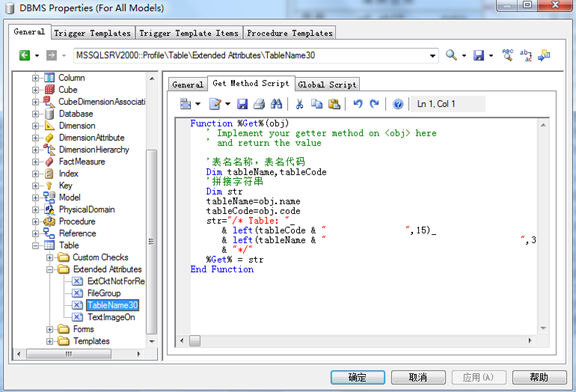This screenshot has height=392, width=576.
Task: Select TextImageOn in the tree
Action: point(111,317)
